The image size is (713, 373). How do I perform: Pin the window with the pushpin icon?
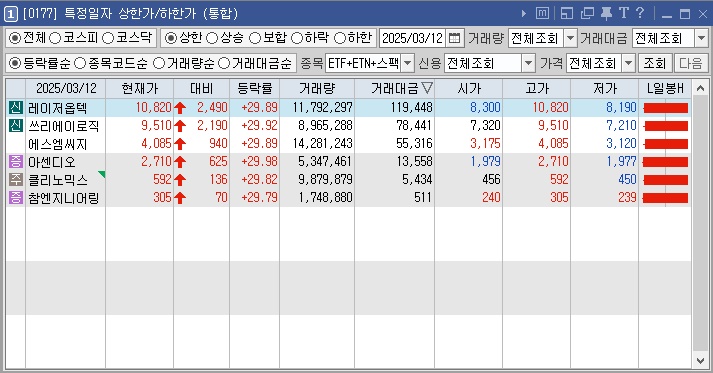point(606,13)
